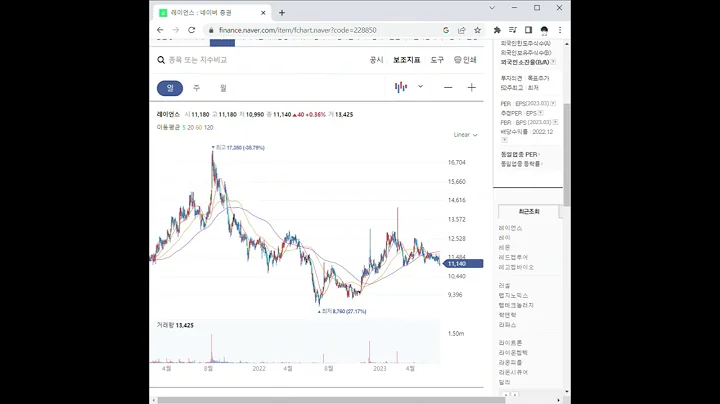Open the tab search chevron
Image resolution: width=720 pixels, height=404 pixels.
coord(492,8)
